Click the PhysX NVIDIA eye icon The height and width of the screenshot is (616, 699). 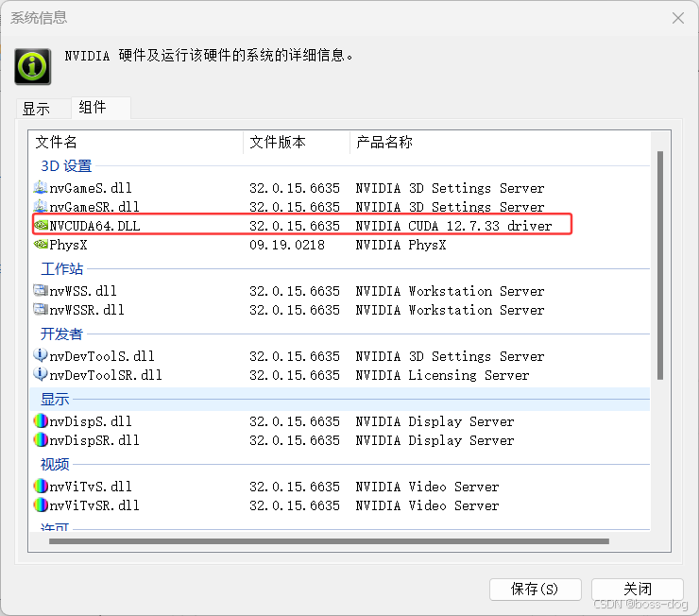pyautogui.click(x=41, y=245)
